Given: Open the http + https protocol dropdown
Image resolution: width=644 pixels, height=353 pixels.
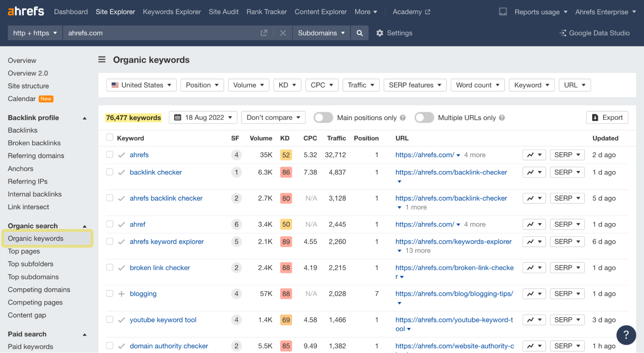Looking at the screenshot, I should click(x=34, y=33).
